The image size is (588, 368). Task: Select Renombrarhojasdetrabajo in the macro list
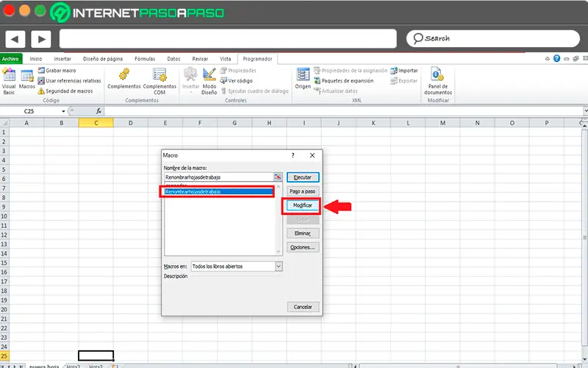[218, 191]
